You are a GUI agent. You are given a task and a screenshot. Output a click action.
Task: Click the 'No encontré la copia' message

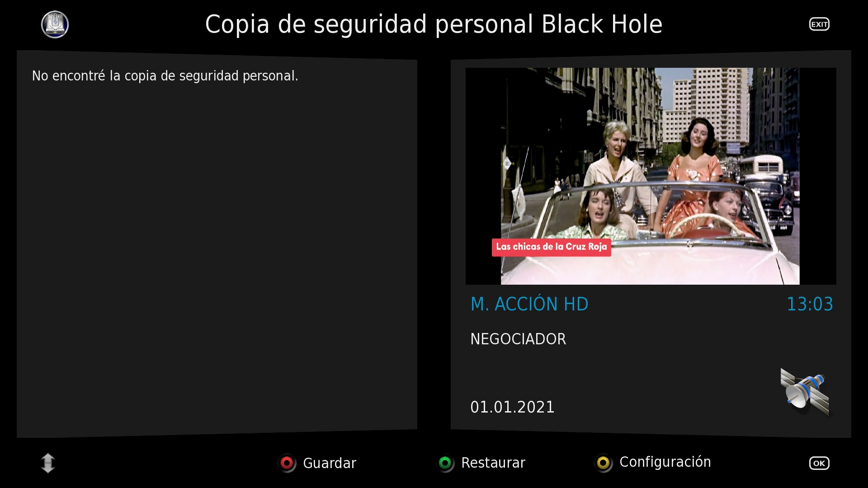coord(165,76)
